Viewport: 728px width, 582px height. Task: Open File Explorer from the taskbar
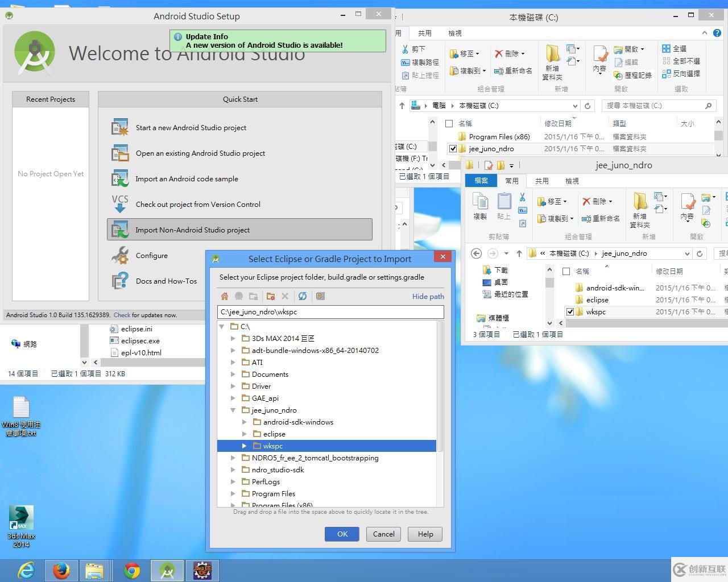(x=94, y=570)
